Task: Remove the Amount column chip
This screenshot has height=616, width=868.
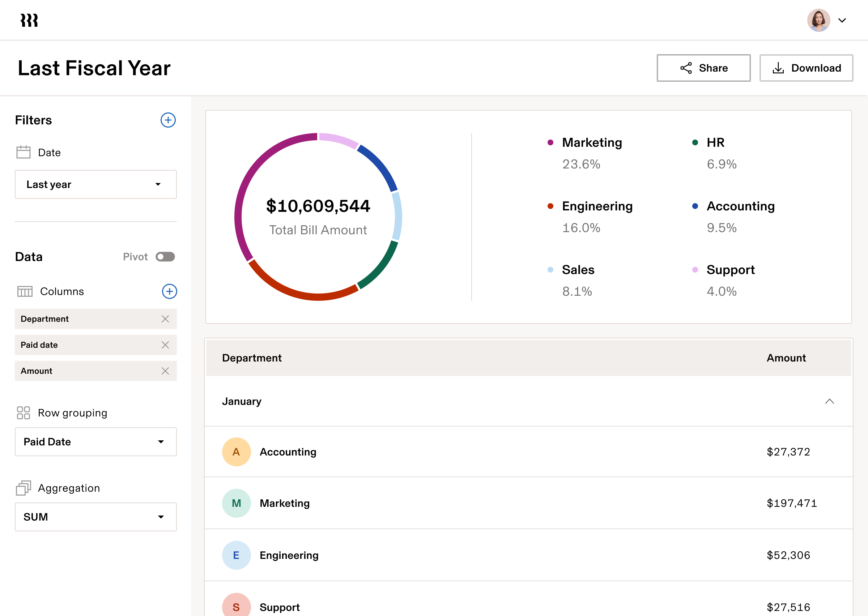Action: [x=165, y=371]
